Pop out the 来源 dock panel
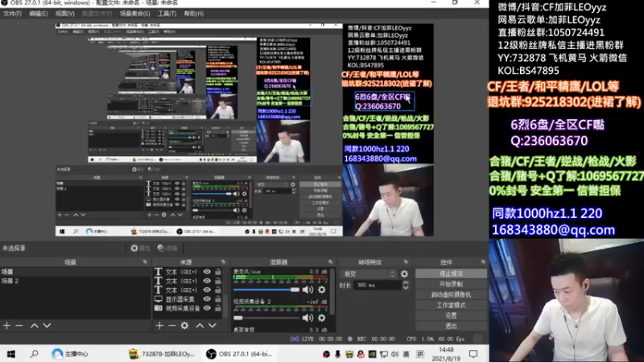Image resolution: width=644 pixels, height=362 pixels. [224, 262]
